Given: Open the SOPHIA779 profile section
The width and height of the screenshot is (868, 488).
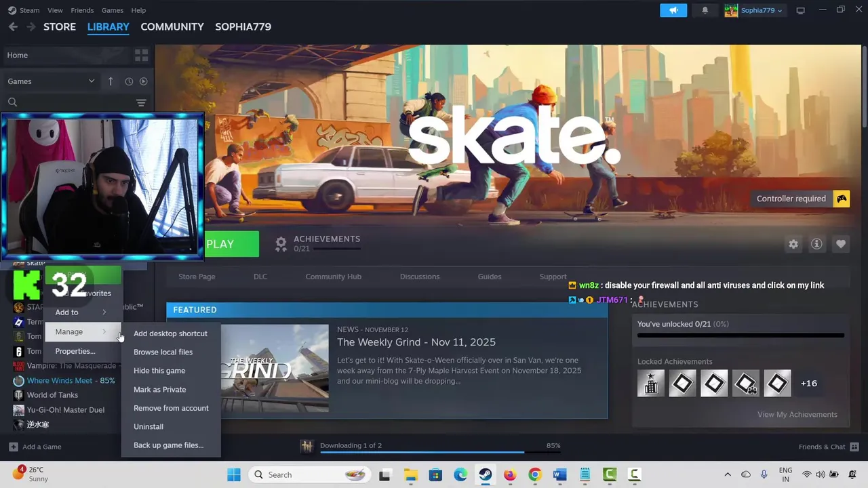Looking at the screenshot, I should tap(243, 27).
